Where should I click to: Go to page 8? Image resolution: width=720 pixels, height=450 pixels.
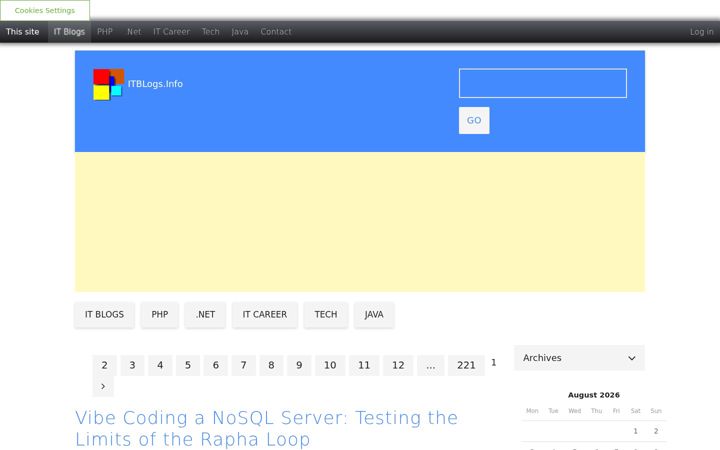coord(271,365)
